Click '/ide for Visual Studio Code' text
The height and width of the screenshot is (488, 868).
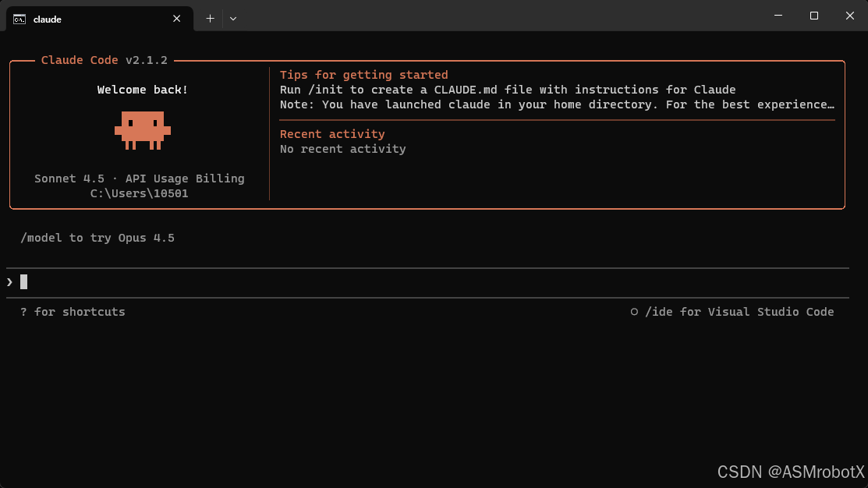click(x=739, y=312)
